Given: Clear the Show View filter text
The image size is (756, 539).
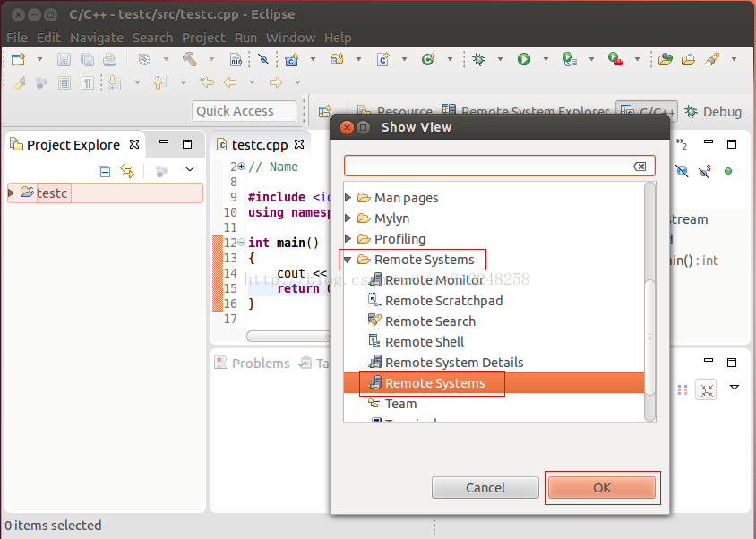Looking at the screenshot, I should (640, 167).
